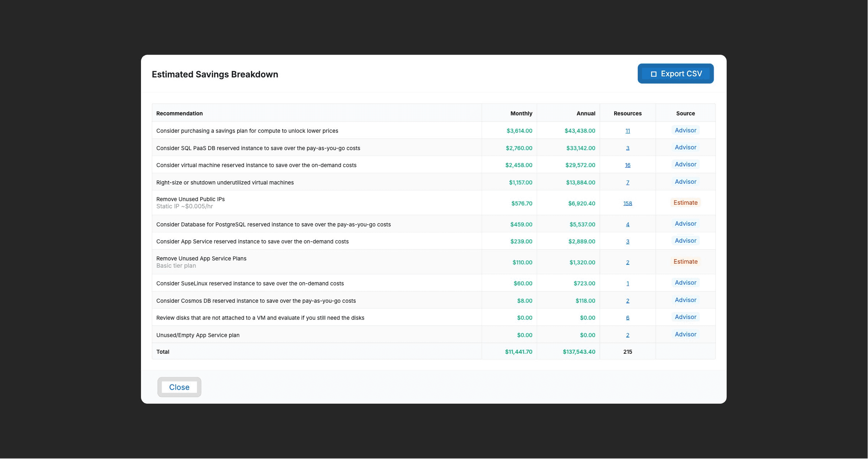Open 16 resources for VM reserved instance
This screenshot has width=868, height=459.
click(628, 165)
